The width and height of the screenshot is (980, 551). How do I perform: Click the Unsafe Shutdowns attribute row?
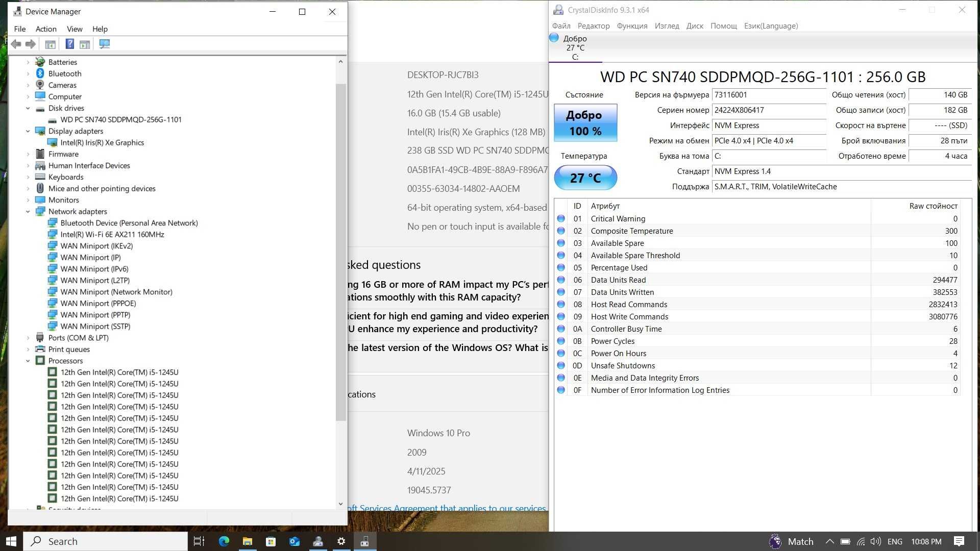[757, 365]
